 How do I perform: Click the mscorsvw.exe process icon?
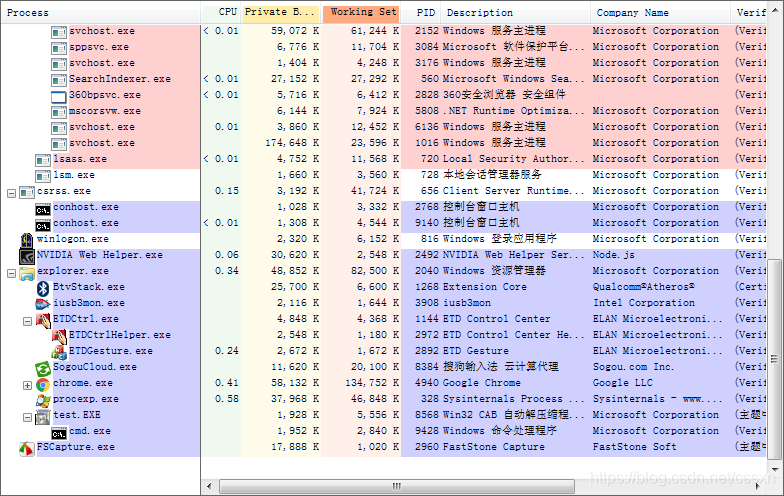(x=59, y=112)
